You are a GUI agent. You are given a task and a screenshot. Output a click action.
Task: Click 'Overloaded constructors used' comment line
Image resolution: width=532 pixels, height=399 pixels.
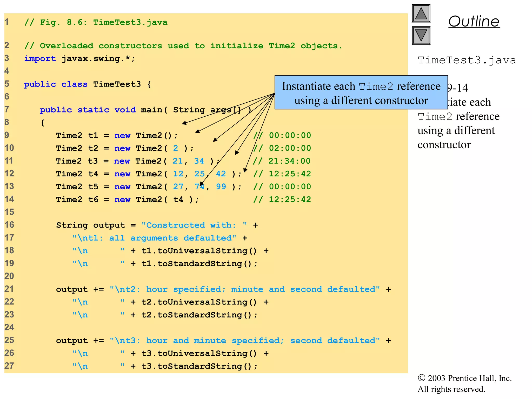click(183, 46)
